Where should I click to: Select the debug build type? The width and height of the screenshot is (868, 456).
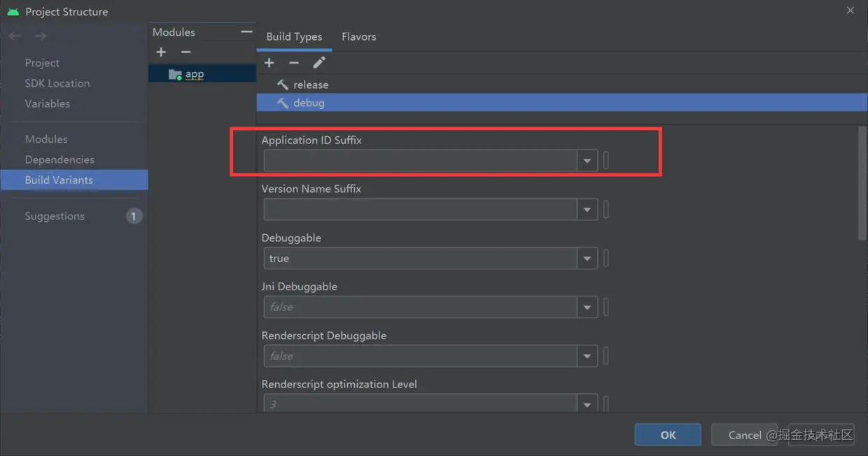click(562, 103)
